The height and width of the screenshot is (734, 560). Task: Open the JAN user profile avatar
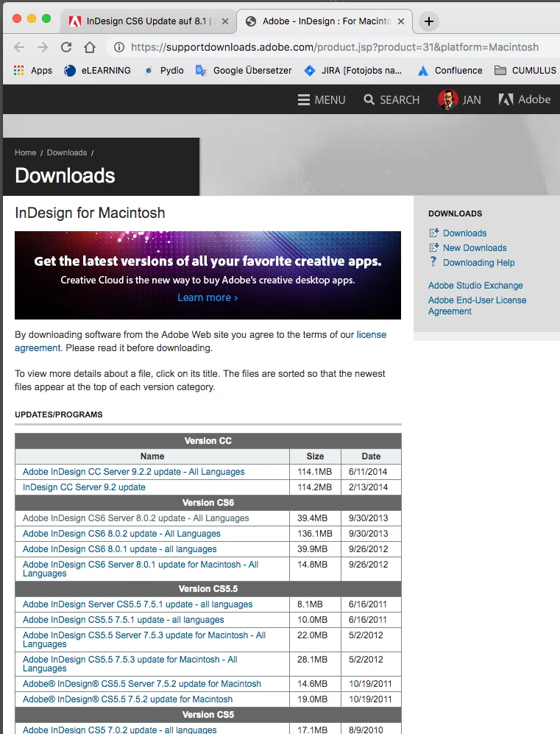click(447, 99)
